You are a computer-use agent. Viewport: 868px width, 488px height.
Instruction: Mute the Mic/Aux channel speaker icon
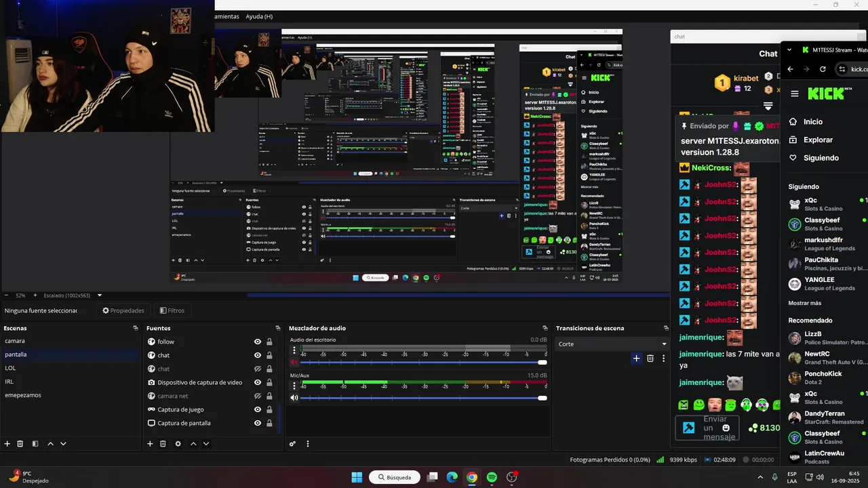294,398
